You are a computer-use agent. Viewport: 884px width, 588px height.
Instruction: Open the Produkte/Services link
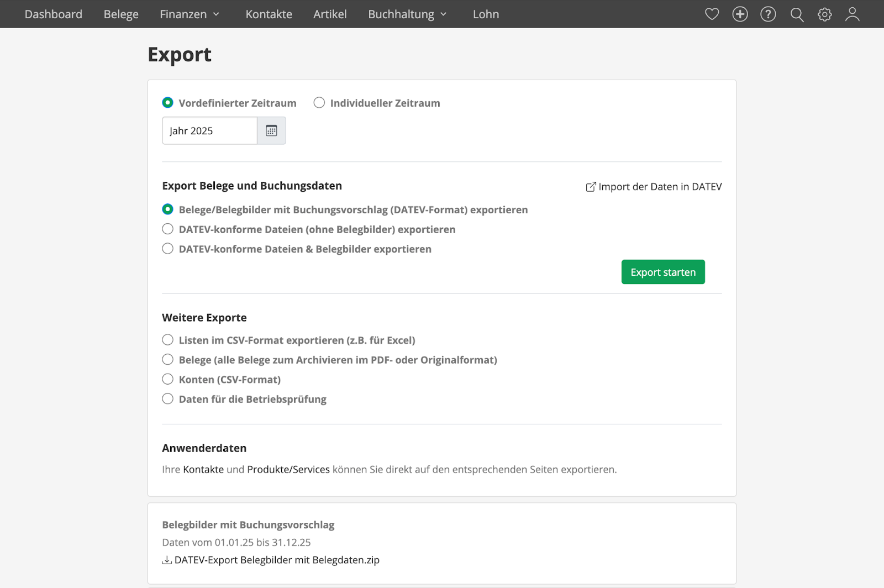pyautogui.click(x=288, y=469)
